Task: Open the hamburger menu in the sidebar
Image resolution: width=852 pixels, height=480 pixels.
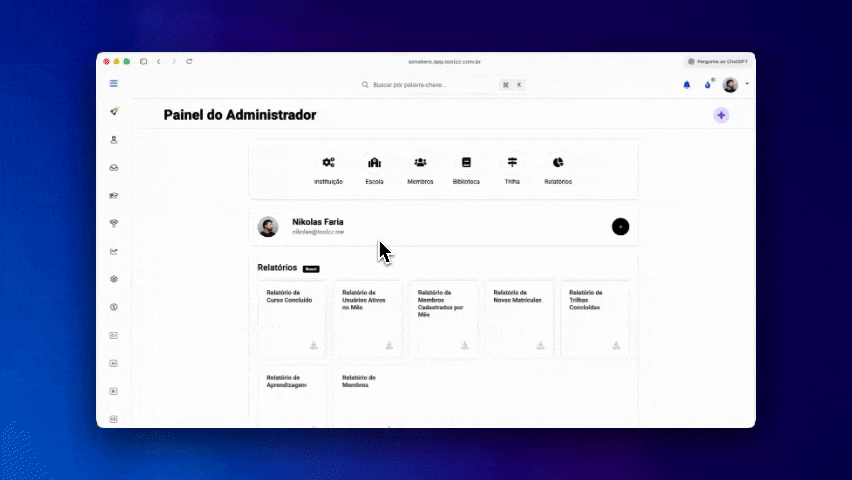Action: (114, 84)
